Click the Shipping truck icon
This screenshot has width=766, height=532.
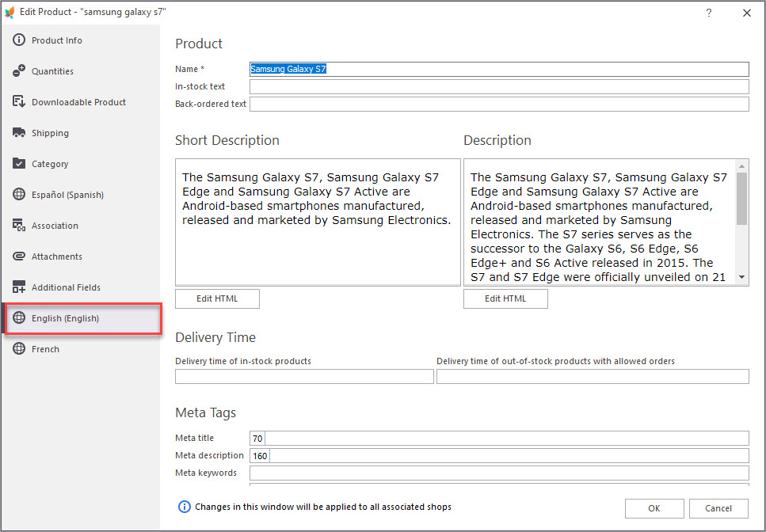[x=18, y=133]
